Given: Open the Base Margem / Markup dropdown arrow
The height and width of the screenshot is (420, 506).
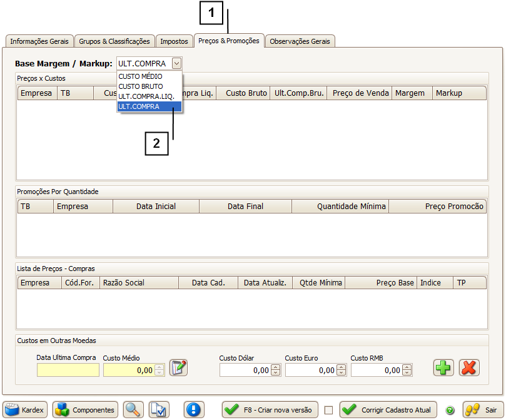Looking at the screenshot, I should click(177, 63).
